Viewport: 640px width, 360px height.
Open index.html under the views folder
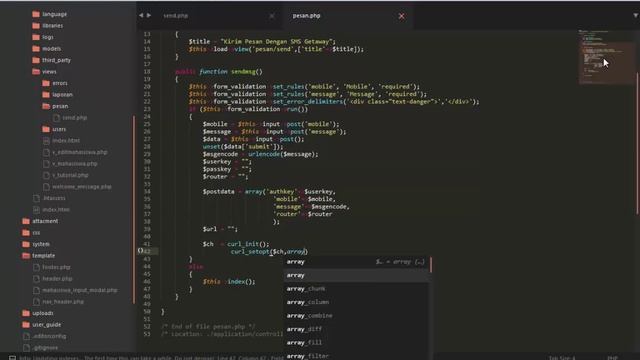click(x=66, y=140)
